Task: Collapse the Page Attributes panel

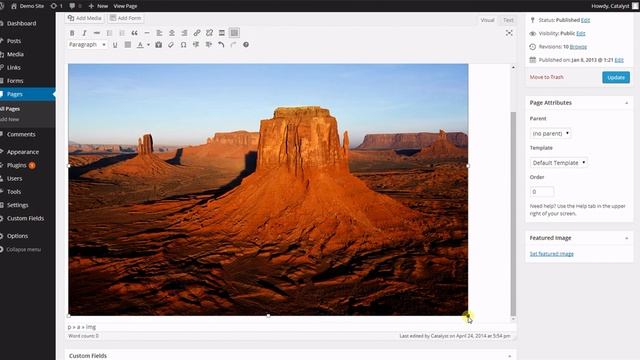Action: [x=627, y=103]
